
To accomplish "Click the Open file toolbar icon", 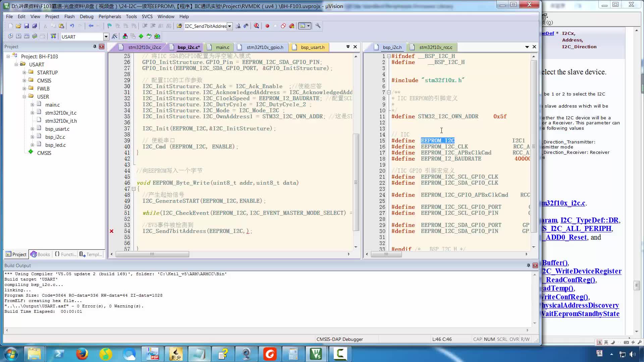I will 18,26.
